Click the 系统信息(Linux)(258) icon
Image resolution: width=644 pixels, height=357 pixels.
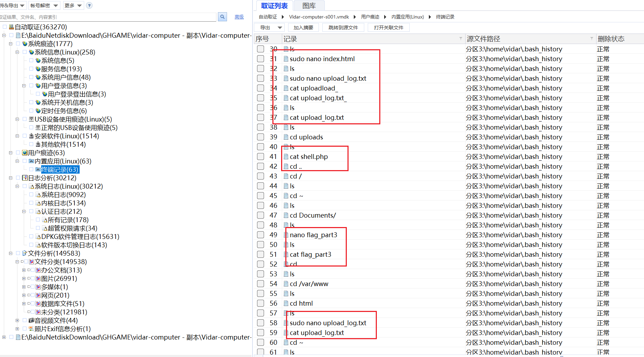(x=31, y=52)
